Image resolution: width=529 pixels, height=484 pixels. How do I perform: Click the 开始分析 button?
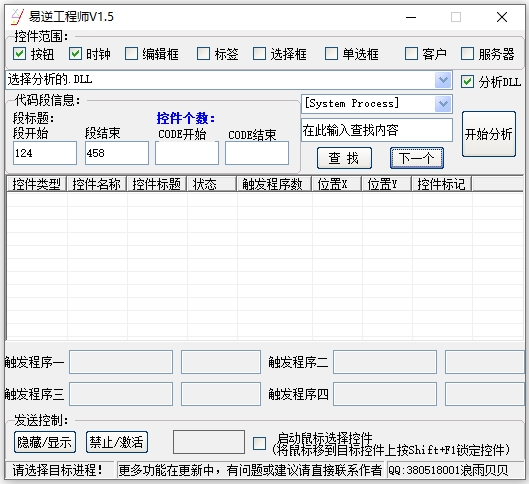[489, 134]
